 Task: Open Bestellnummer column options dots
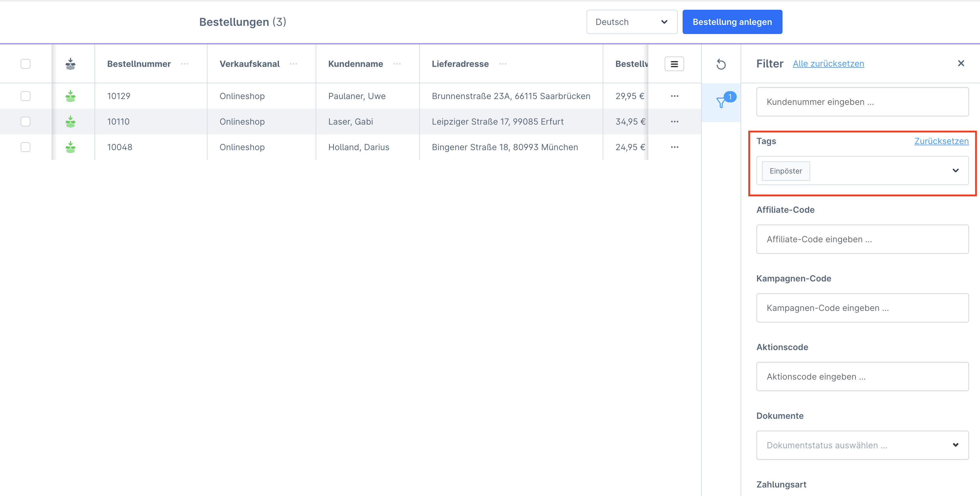point(185,64)
